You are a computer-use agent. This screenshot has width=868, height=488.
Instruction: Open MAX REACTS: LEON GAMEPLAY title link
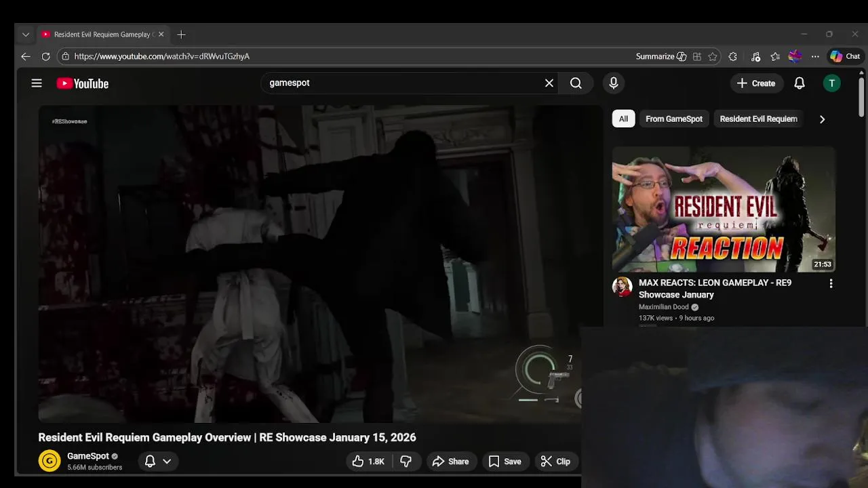715,289
